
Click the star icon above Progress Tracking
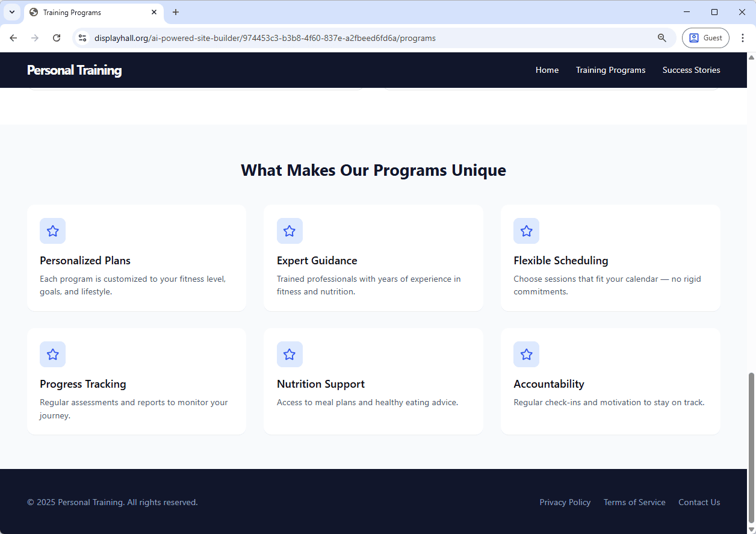[52, 354]
